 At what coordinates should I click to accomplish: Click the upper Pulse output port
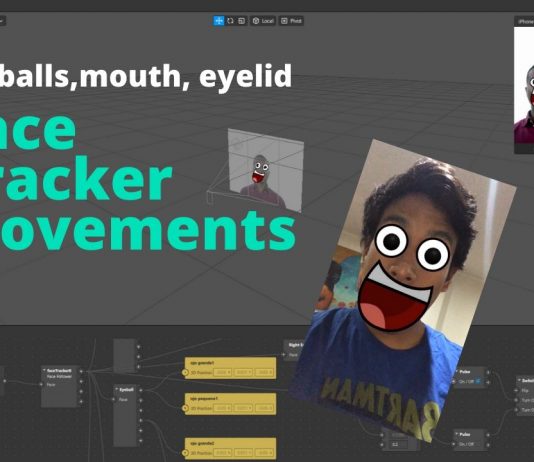click(488, 372)
